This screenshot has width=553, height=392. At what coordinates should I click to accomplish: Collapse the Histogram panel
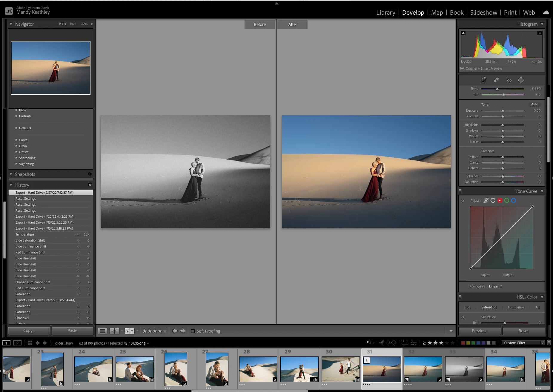pos(542,24)
